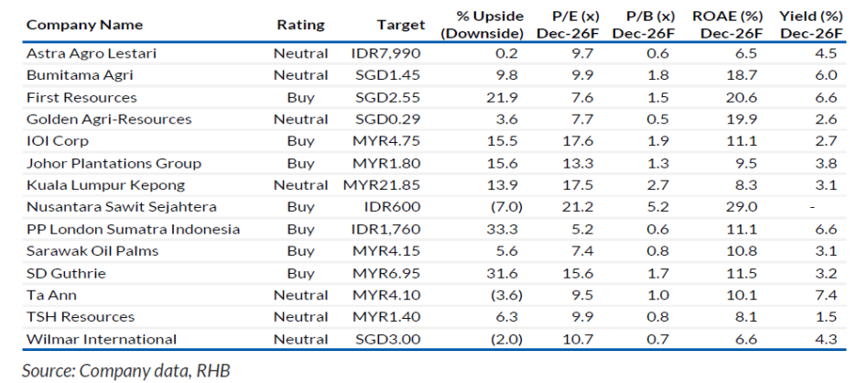Click PP London Sumatra Indonesia name
This screenshot has height=383, width=868.
pos(134,229)
